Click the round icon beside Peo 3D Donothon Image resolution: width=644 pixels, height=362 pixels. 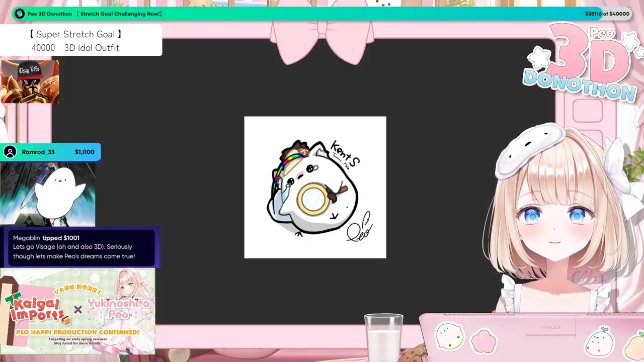pos(20,14)
